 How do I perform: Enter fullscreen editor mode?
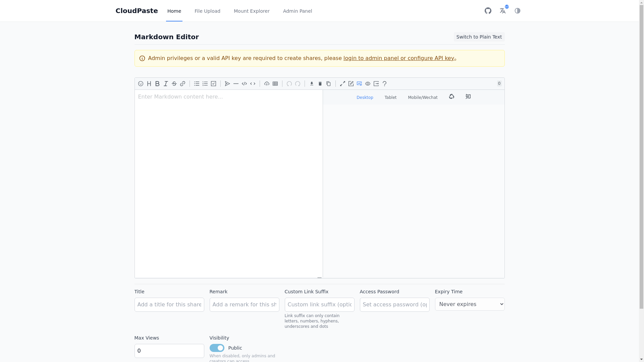[x=342, y=84]
